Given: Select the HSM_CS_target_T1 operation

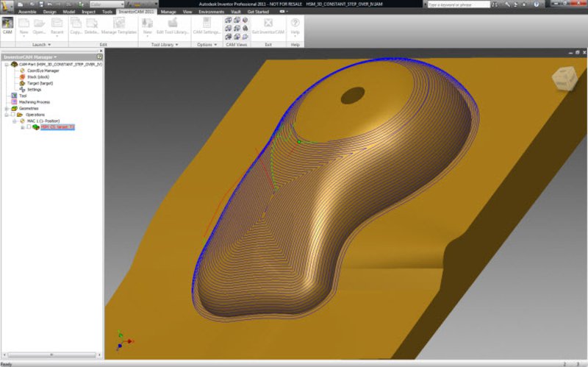Looking at the screenshot, I should click(57, 127).
